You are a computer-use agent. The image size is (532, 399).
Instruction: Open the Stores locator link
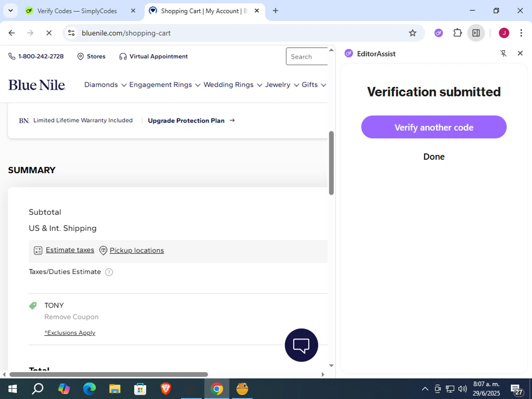point(92,56)
